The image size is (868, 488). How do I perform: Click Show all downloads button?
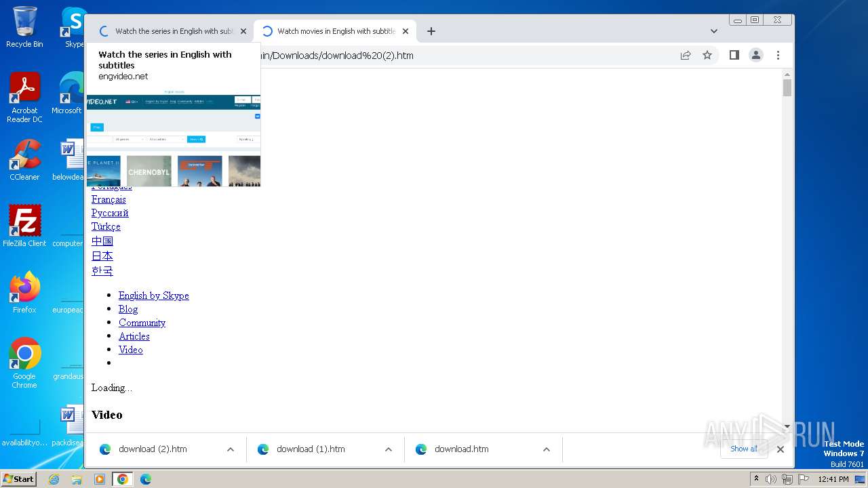[x=744, y=449]
